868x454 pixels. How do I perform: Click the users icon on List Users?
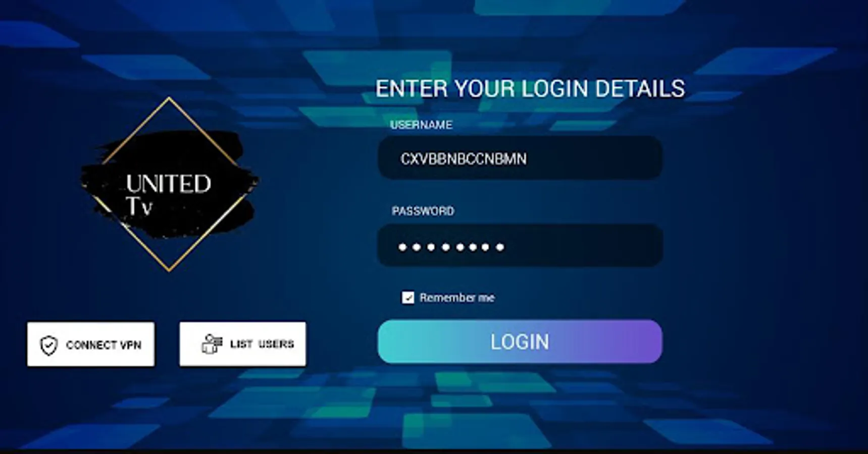[x=212, y=344]
